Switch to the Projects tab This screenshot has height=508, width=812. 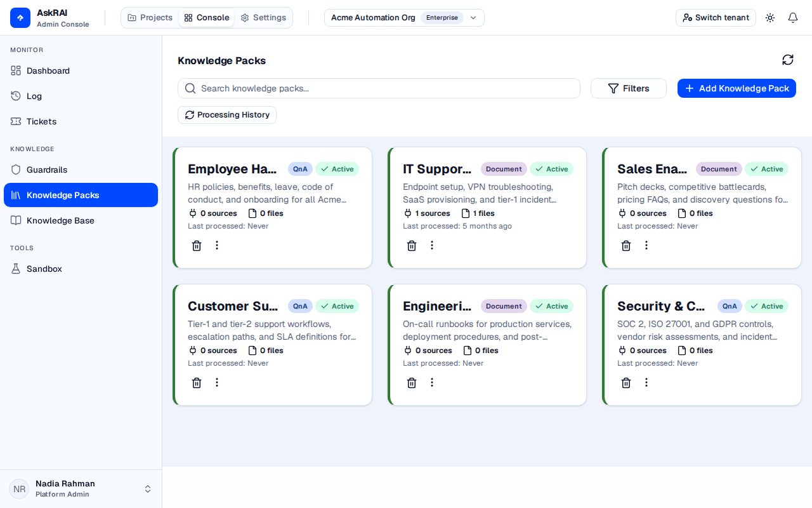point(150,18)
